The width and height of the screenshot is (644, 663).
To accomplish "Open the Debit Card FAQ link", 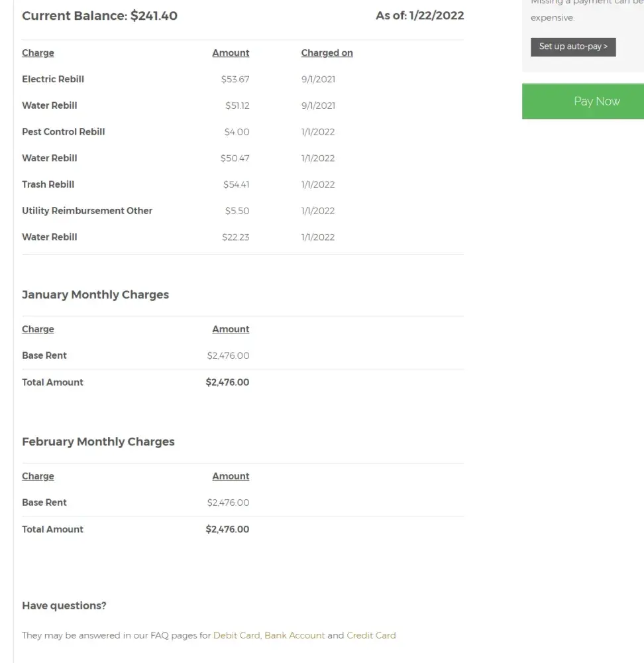I will (237, 635).
